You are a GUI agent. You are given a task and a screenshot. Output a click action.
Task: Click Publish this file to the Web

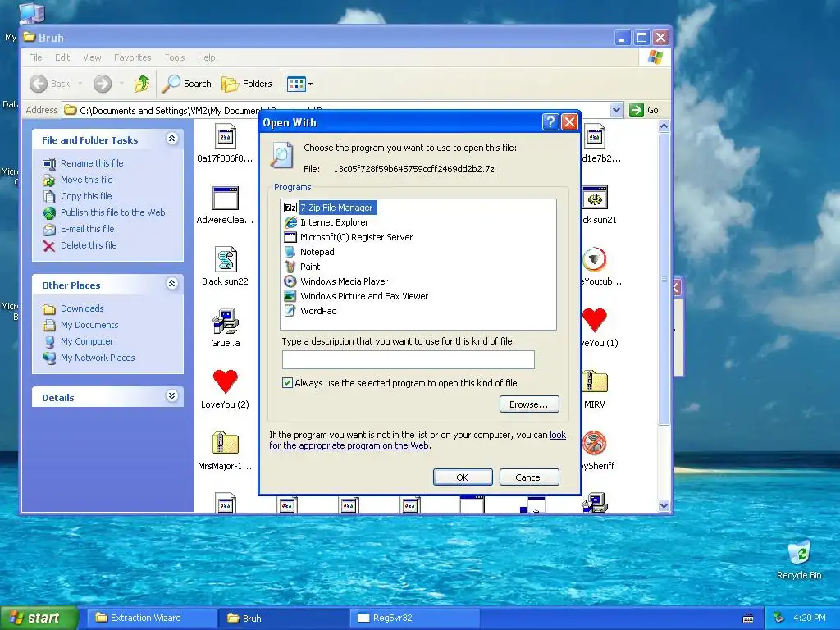pos(112,212)
